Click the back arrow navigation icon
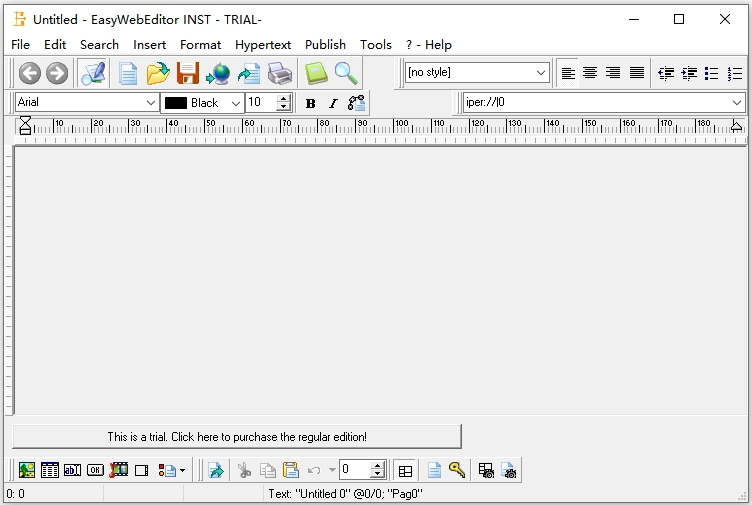This screenshot has width=752, height=505. (30, 73)
